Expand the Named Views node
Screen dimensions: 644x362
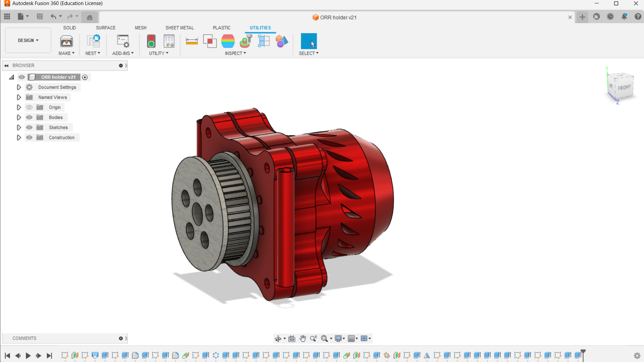(19, 97)
